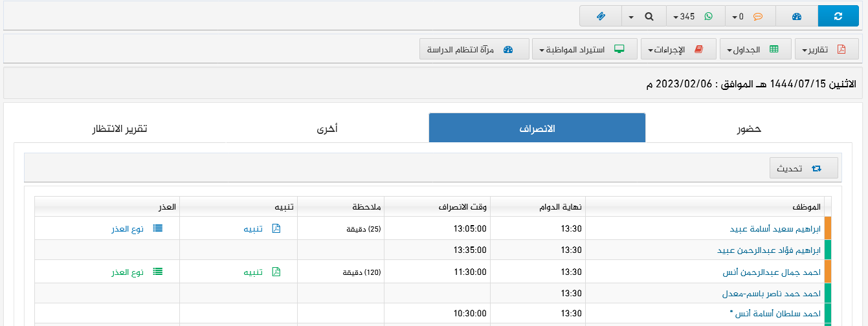Open the dashboard gauge icon in top bar
Viewport: 868px width, 326px height.
(797, 16)
